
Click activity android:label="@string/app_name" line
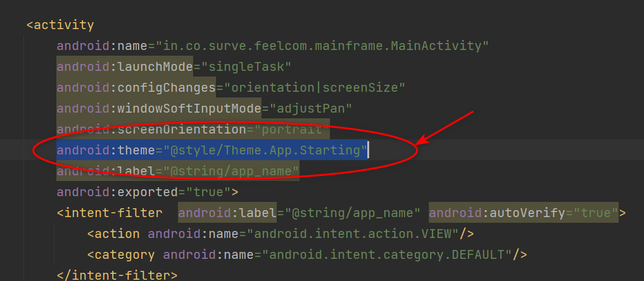178,172
